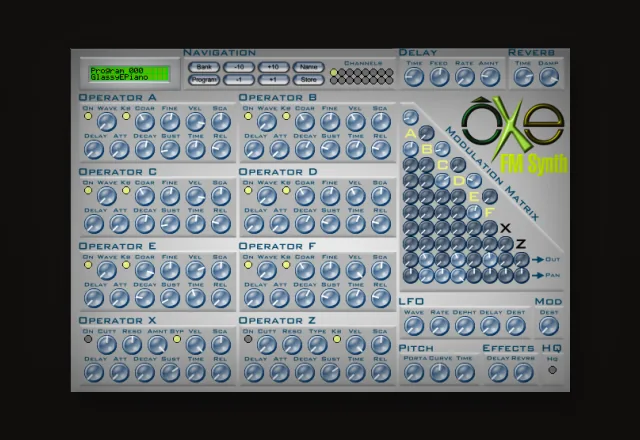
Task: Enable Operator Z On light
Action: tap(248, 339)
